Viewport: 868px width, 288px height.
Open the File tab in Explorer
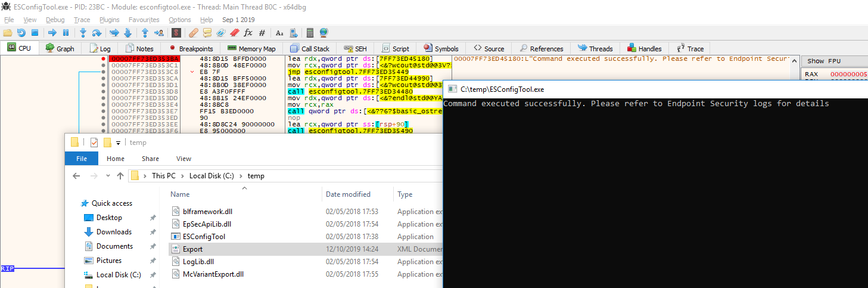(82, 159)
